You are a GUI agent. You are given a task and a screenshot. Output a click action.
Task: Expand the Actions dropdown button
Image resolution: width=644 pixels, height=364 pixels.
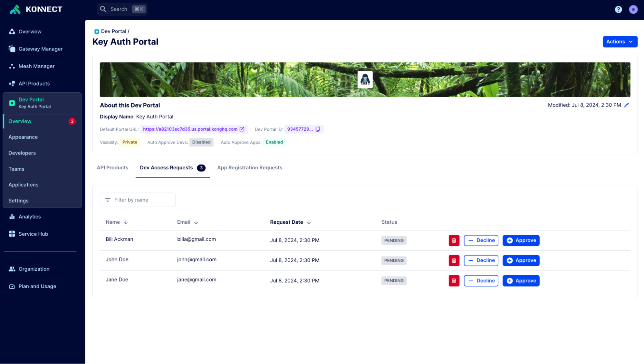(x=620, y=42)
